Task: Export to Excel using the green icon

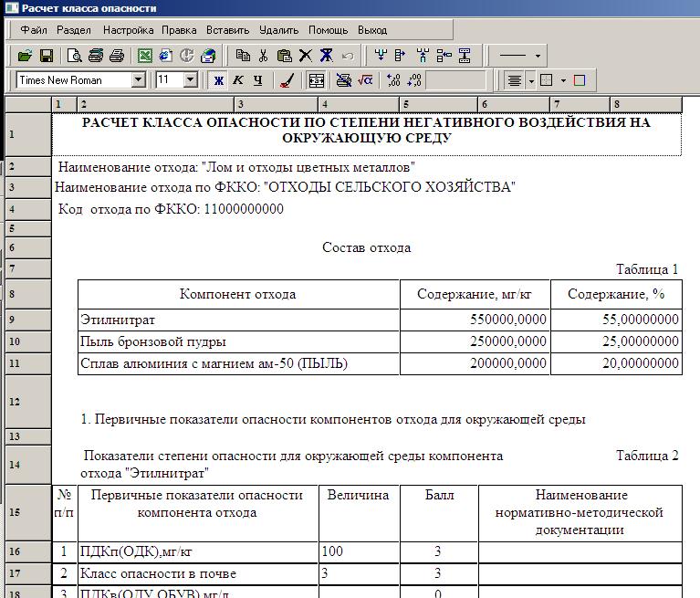Action: click(144, 56)
